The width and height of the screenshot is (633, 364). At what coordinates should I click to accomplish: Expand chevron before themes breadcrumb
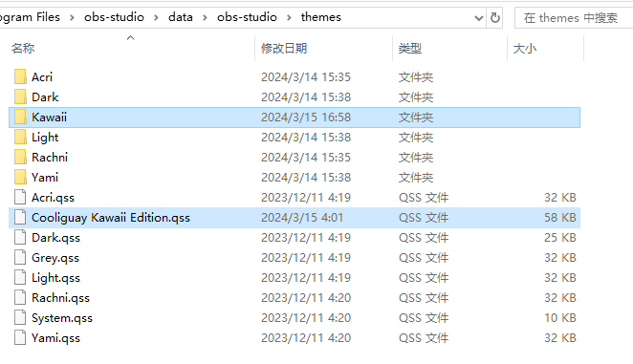point(289,17)
